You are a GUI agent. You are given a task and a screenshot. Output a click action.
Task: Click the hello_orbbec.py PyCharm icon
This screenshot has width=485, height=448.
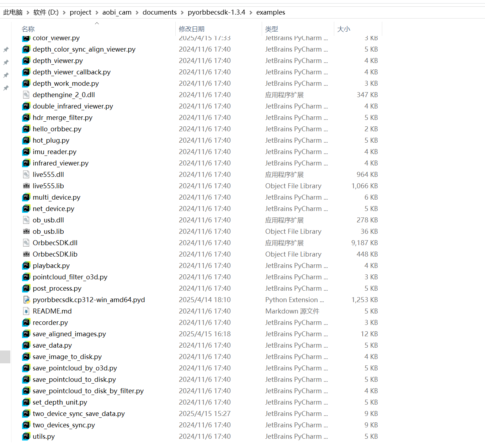coord(26,129)
